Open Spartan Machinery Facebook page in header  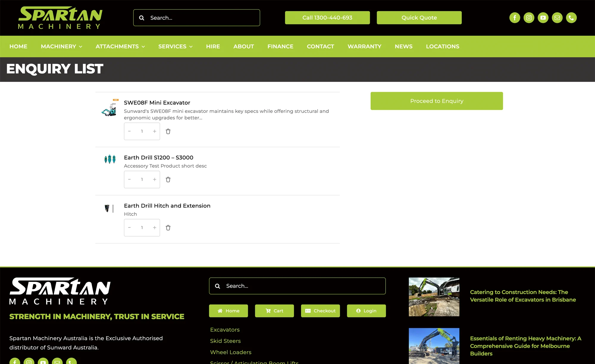(x=515, y=18)
